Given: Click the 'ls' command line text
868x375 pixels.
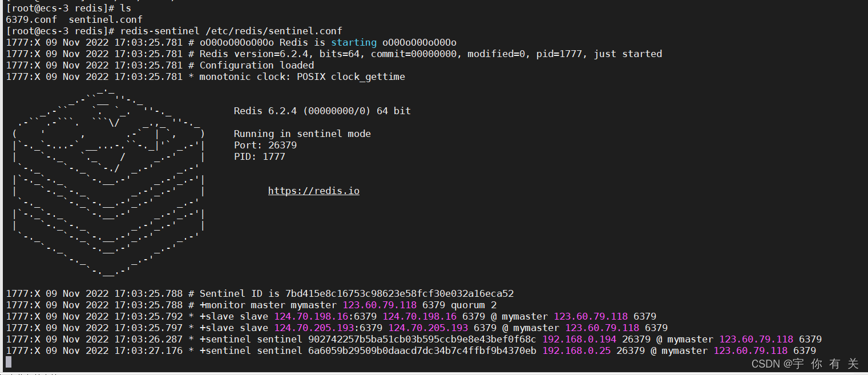Looking at the screenshot, I should pos(126,8).
